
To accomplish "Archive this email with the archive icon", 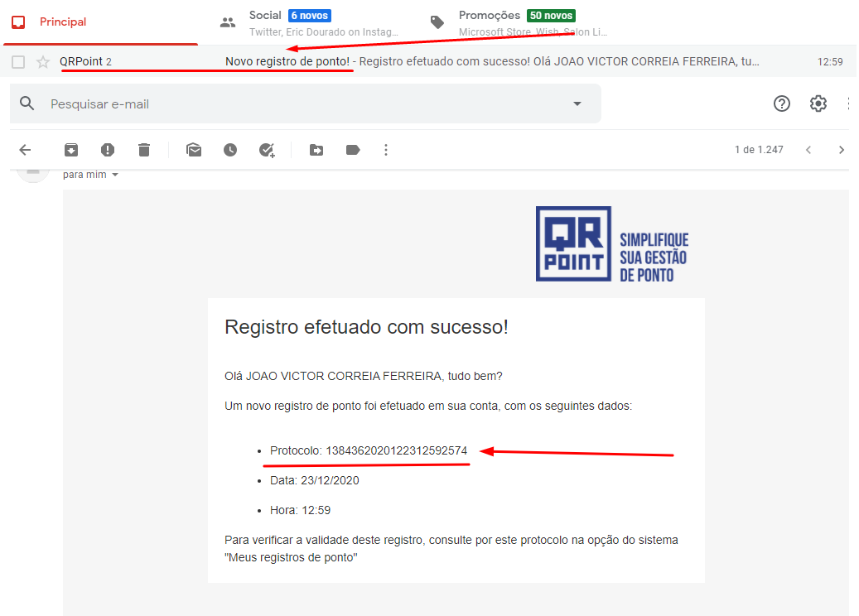I will pyautogui.click(x=71, y=150).
